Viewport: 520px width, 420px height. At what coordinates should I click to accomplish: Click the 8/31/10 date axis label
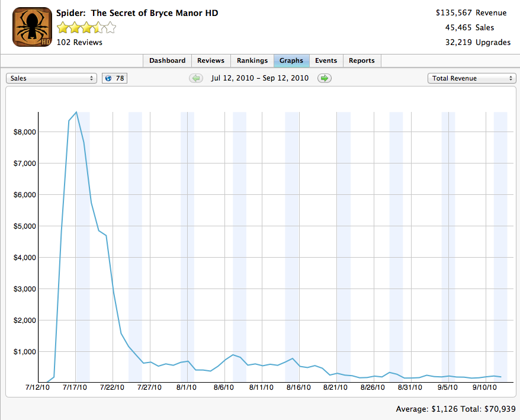(x=410, y=387)
